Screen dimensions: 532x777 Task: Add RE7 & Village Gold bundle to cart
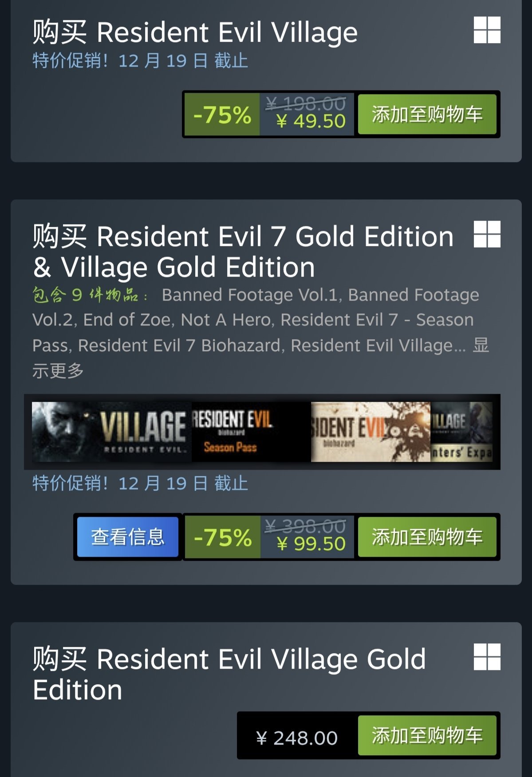[x=427, y=537]
